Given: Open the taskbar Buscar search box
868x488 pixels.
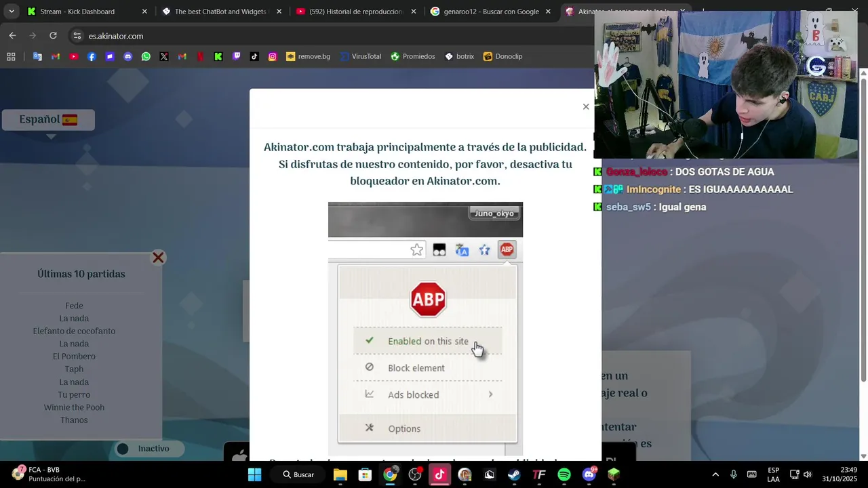Looking at the screenshot, I should [298, 474].
